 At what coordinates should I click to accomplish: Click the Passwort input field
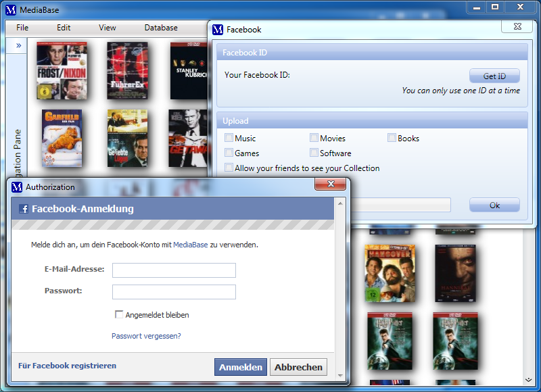174,292
